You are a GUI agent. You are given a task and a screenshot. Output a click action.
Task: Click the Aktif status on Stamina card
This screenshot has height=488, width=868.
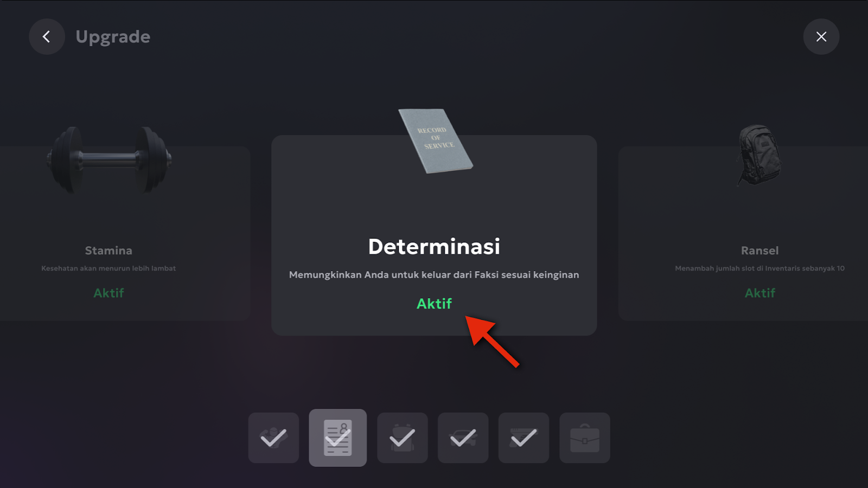(108, 293)
